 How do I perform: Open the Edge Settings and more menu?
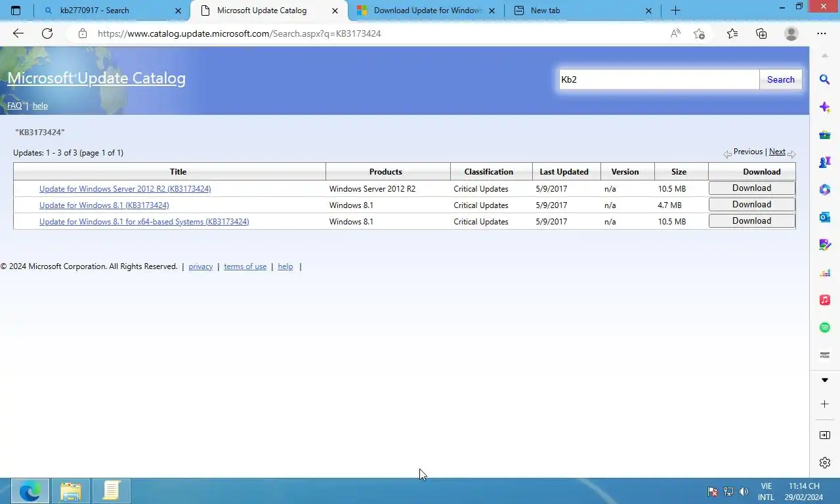click(822, 33)
